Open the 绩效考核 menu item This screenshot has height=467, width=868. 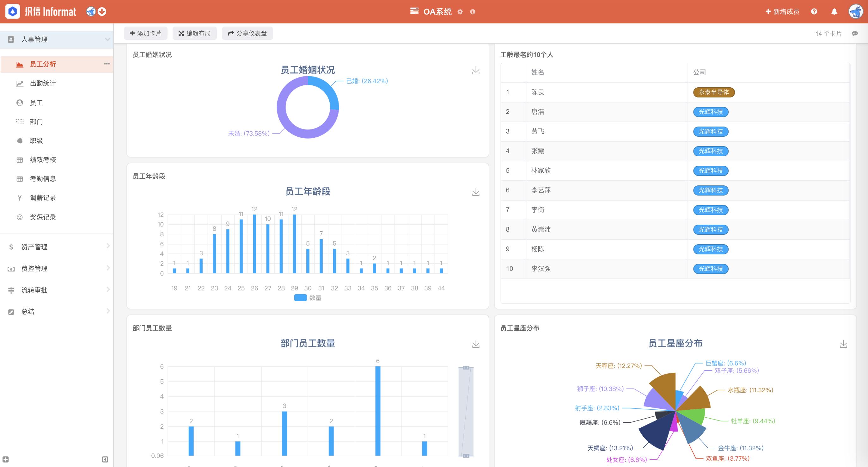pyautogui.click(x=42, y=160)
